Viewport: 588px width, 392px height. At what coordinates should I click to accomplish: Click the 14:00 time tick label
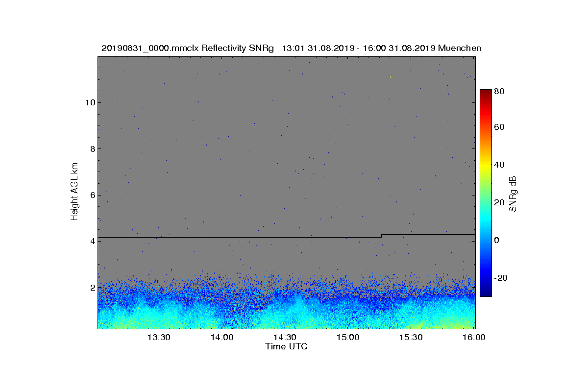[222, 337]
